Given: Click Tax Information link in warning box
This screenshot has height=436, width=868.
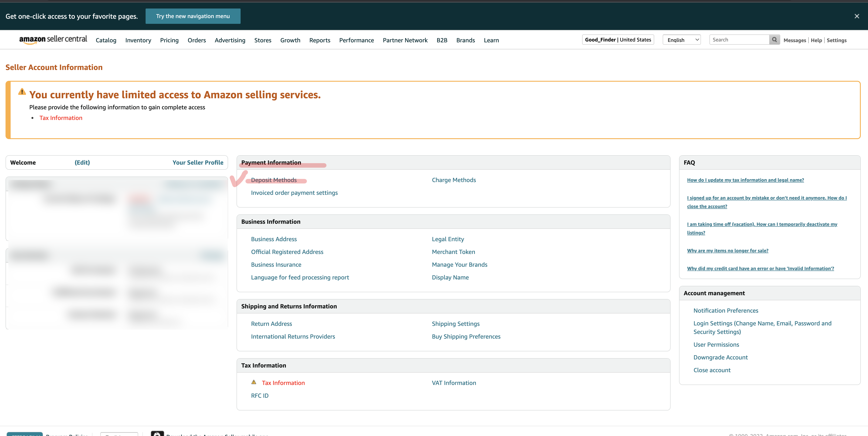Looking at the screenshot, I should pyautogui.click(x=61, y=118).
